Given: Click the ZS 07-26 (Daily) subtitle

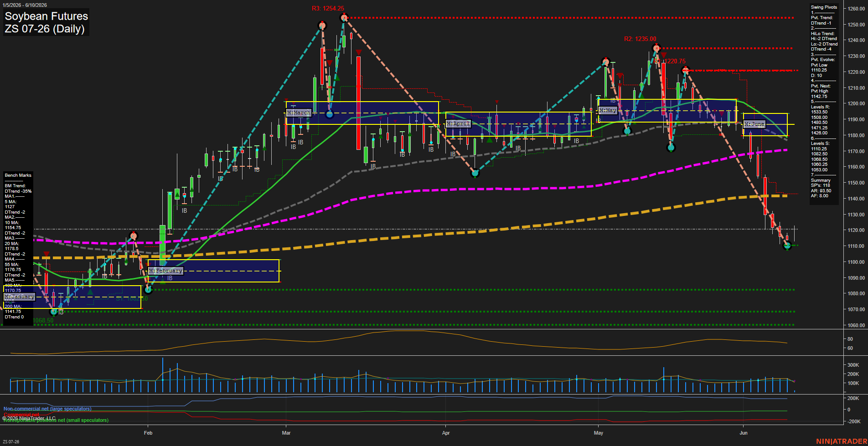Looking at the screenshot, I should click(x=45, y=29).
